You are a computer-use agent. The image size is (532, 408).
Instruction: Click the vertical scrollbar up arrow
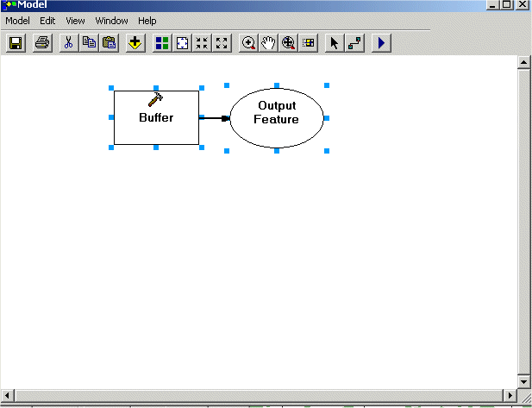(x=524, y=62)
